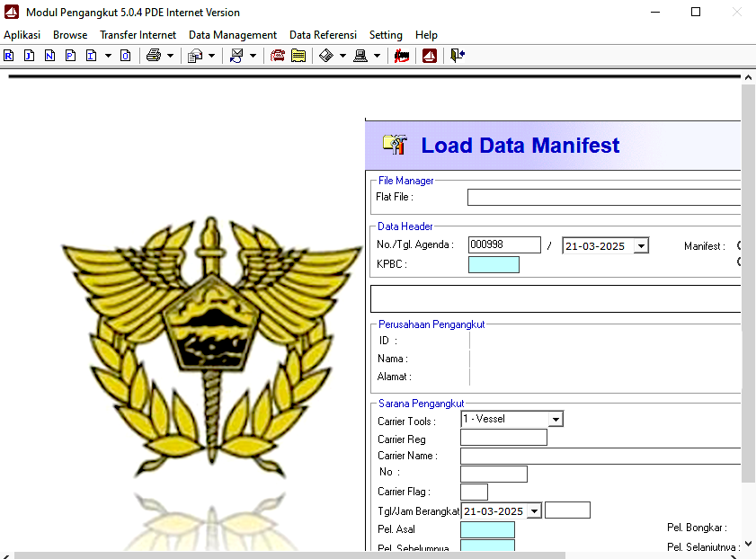Open the Data Referensi menu
756x559 pixels.
[x=323, y=35]
